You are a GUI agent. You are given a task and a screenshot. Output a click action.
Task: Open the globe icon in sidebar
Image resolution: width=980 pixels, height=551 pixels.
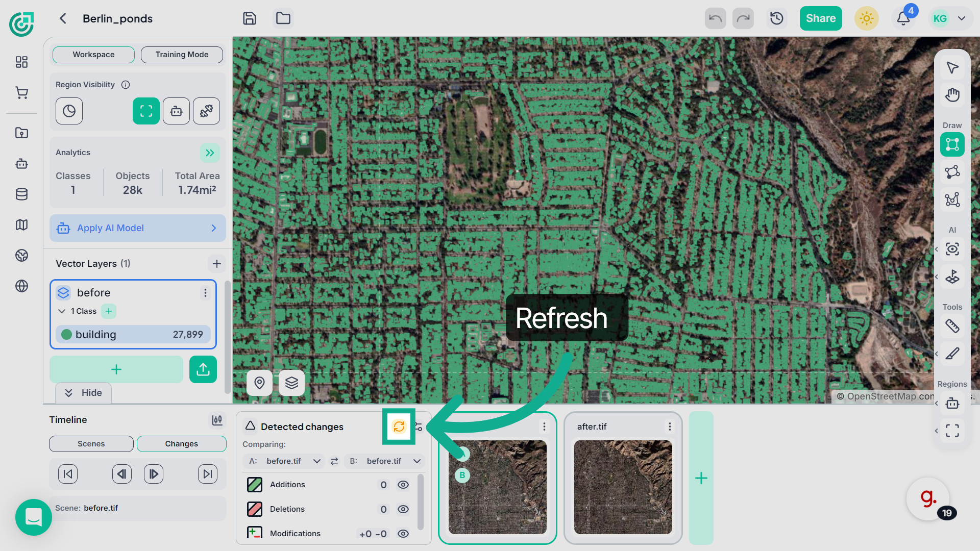pos(21,286)
